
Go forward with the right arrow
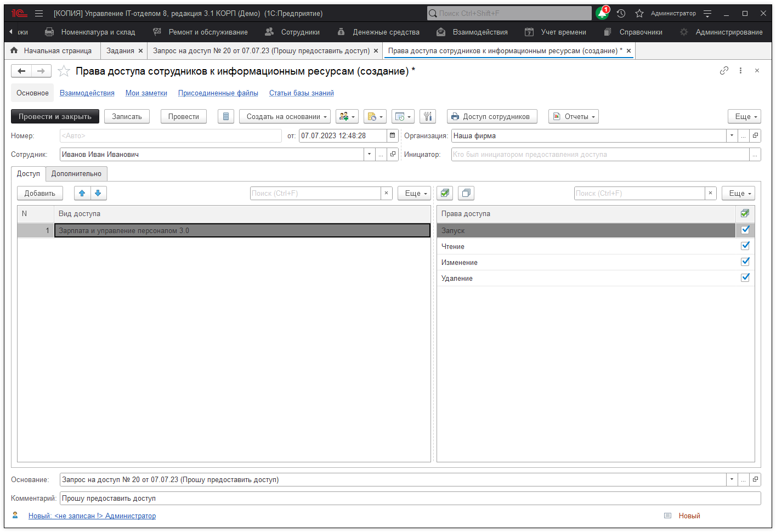[41, 71]
